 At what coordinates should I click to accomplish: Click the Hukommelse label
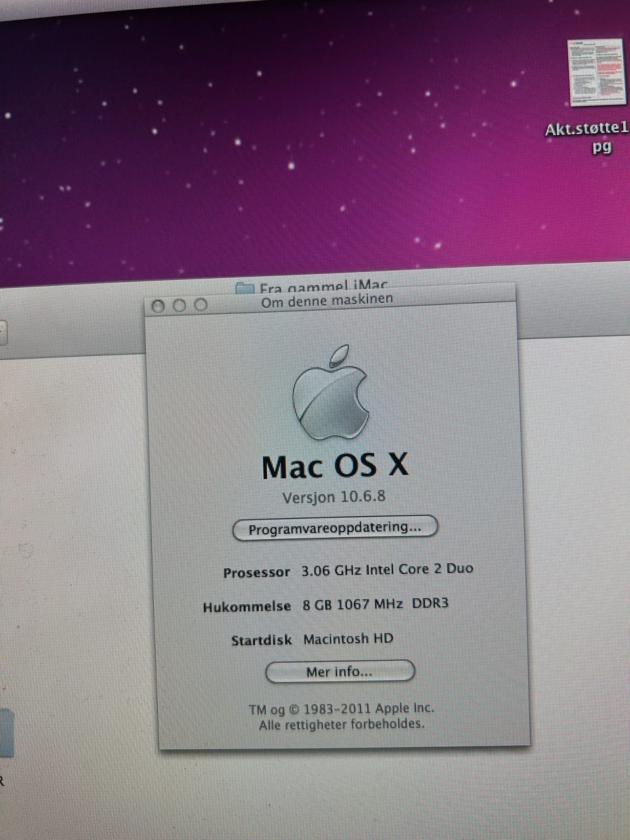247,607
